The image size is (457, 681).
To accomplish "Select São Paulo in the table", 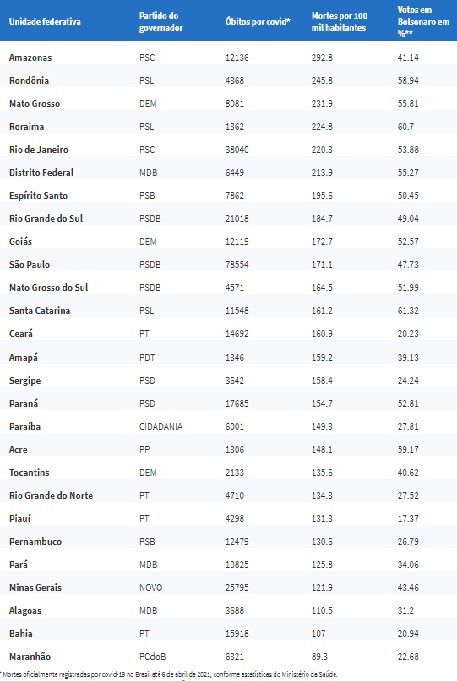I will point(29,264).
